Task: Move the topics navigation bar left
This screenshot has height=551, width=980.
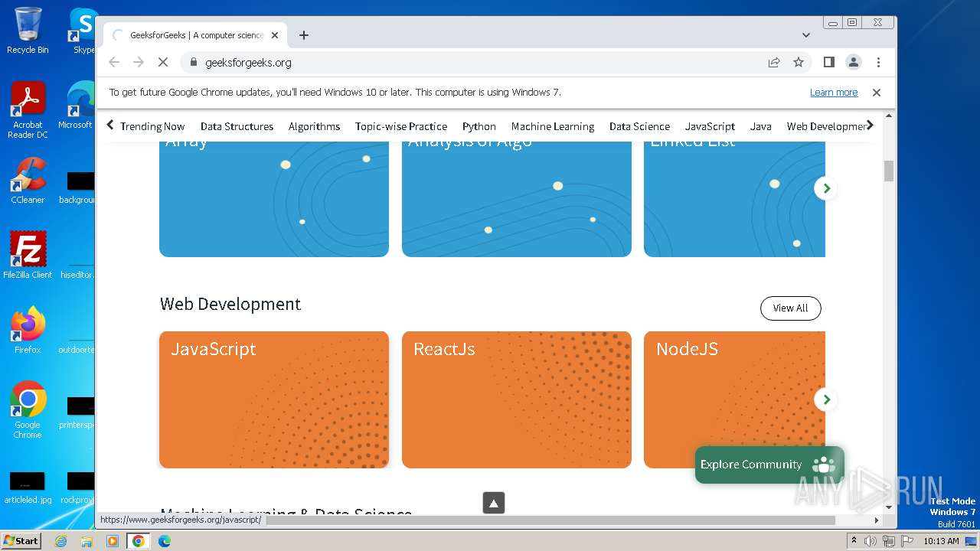Action: [110, 126]
